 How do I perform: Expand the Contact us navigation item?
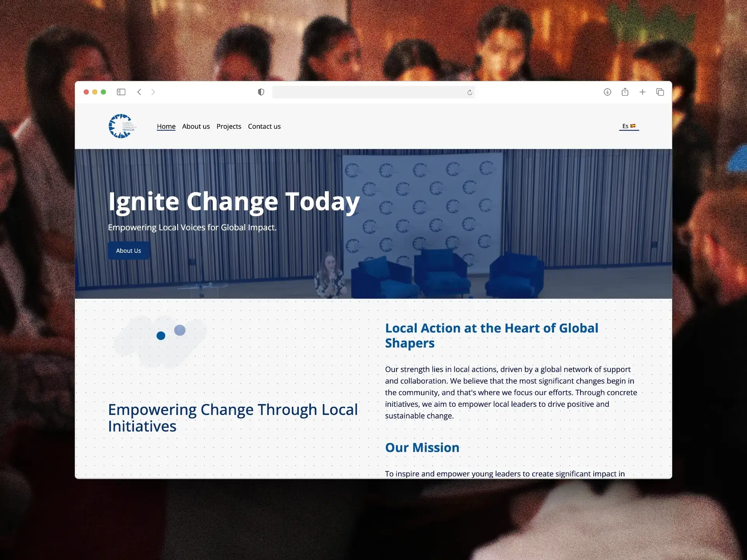tap(263, 126)
